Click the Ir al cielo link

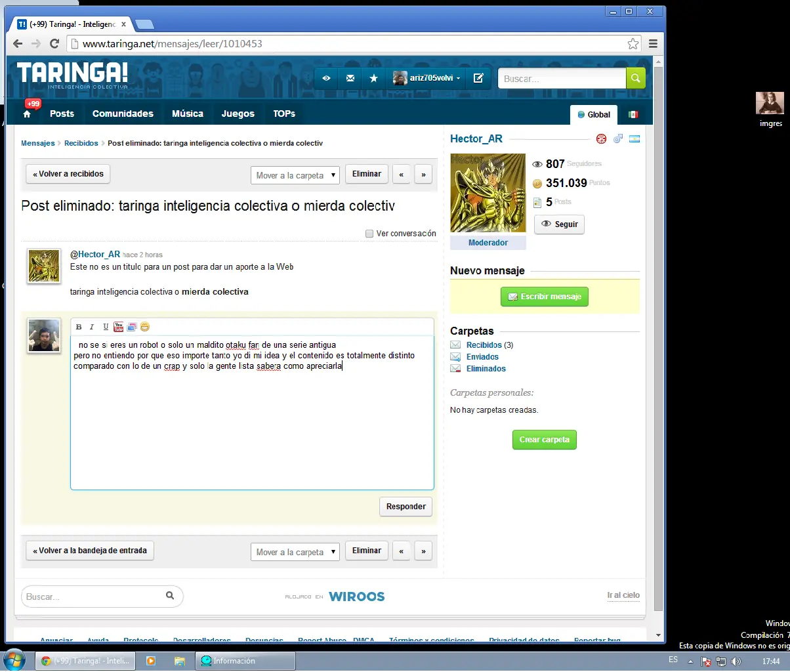(x=623, y=595)
